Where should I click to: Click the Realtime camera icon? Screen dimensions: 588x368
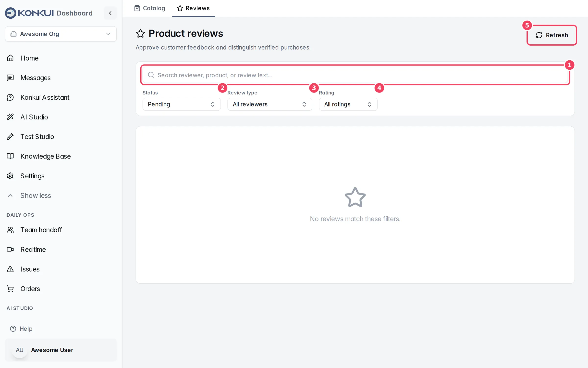point(10,250)
